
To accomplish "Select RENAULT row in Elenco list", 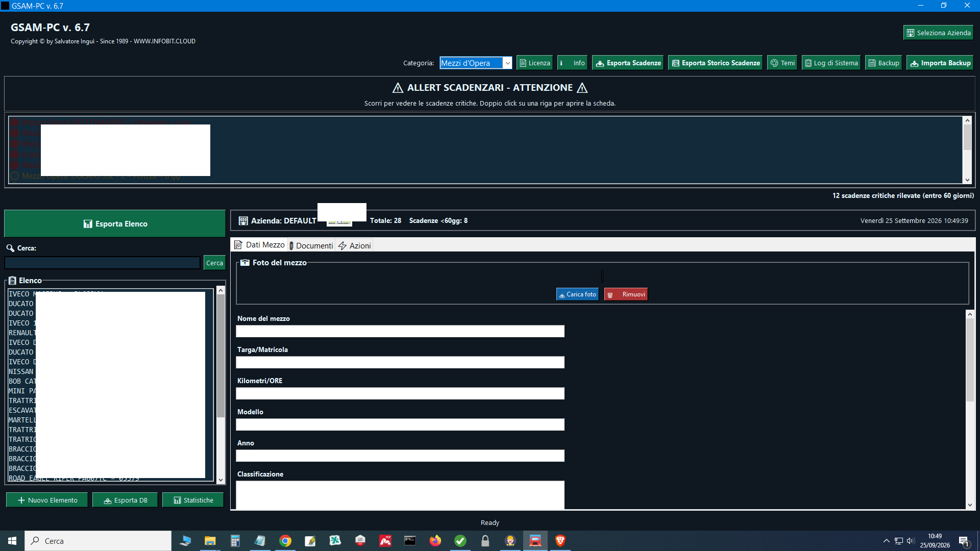I will [x=110, y=333].
